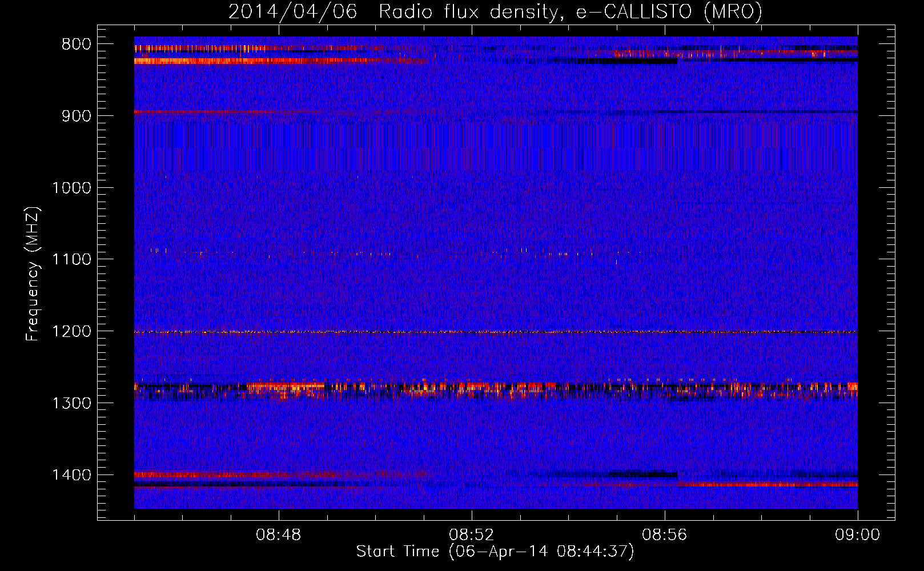Select the 1100 frequency tick label
This screenshot has width=924, height=571.
(x=71, y=260)
